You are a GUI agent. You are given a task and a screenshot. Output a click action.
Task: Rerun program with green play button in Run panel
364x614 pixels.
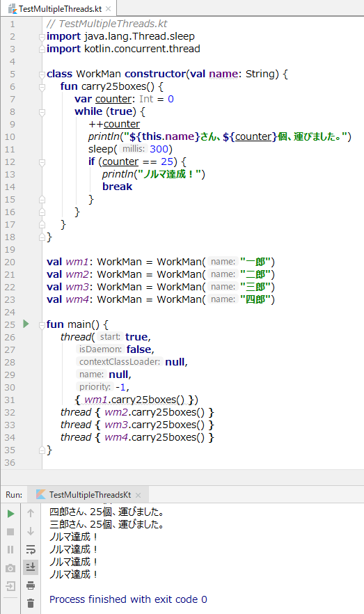click(10, 513)
